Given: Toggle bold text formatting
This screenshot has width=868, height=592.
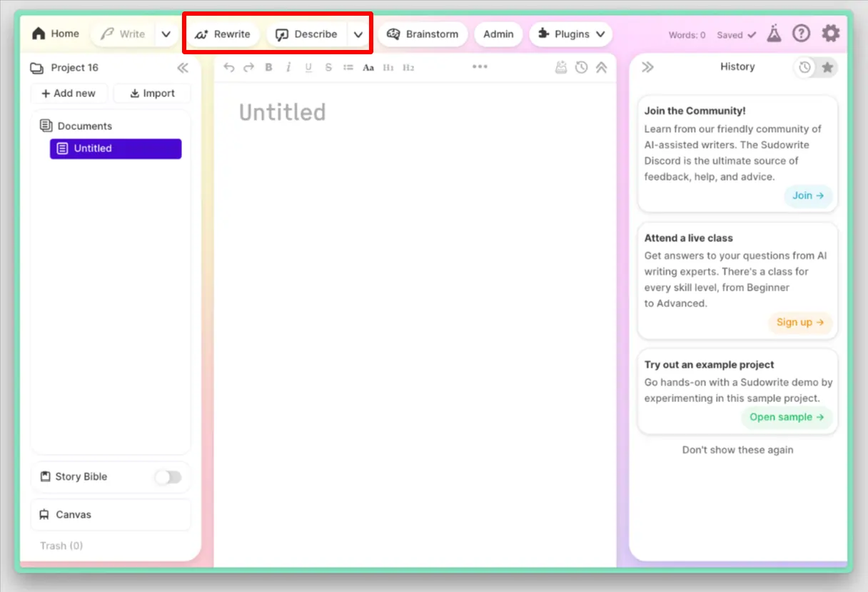Looking at the screenshot, I should [268, 67].
